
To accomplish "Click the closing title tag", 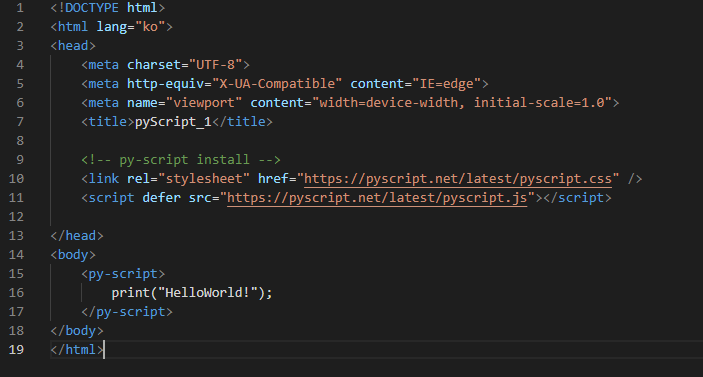I will [242, 121].
